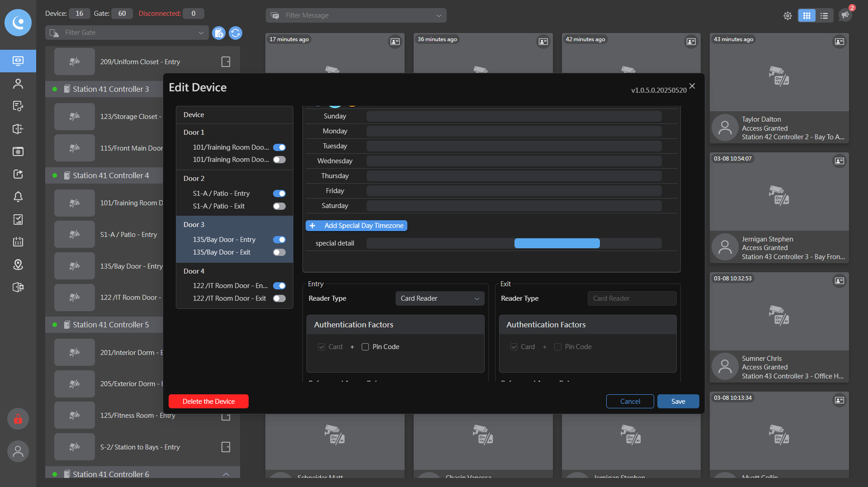868x487 pixels.
Task: Enable the 135/Bay Door - Exit toggle
Action: point(279,252)
